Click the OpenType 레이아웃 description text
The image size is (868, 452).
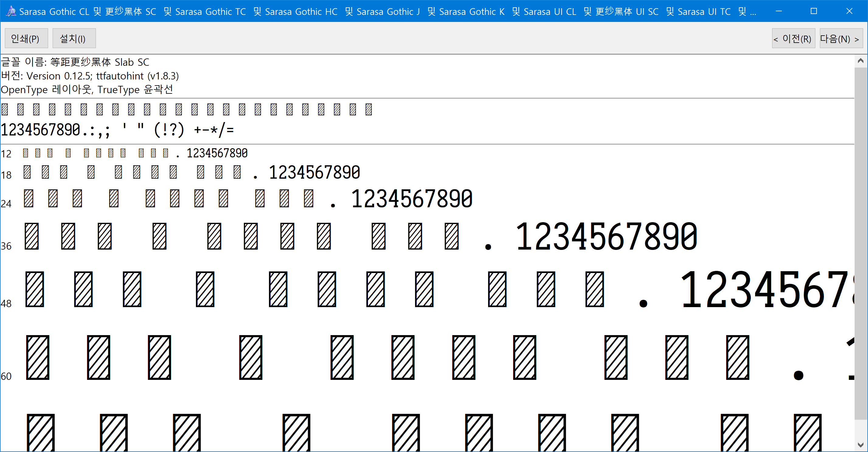coord(87,89)
